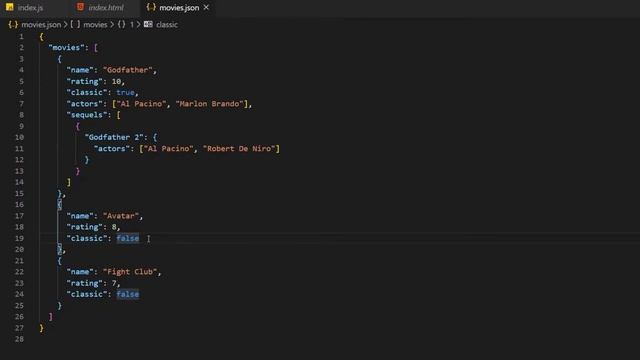Click the highlighted false on line 19

point(127,238)
